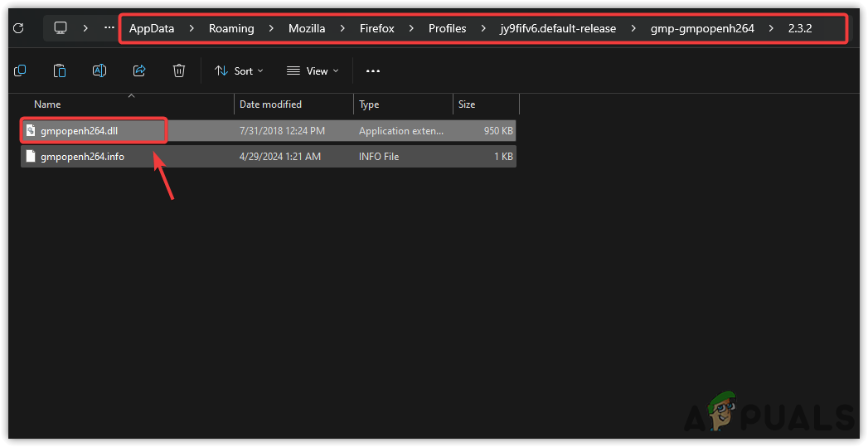Select gmp-gmpopenh264 breadcrumb segment
The height and width of the screenshot is (447, 868).
click(x=702, y=28)
